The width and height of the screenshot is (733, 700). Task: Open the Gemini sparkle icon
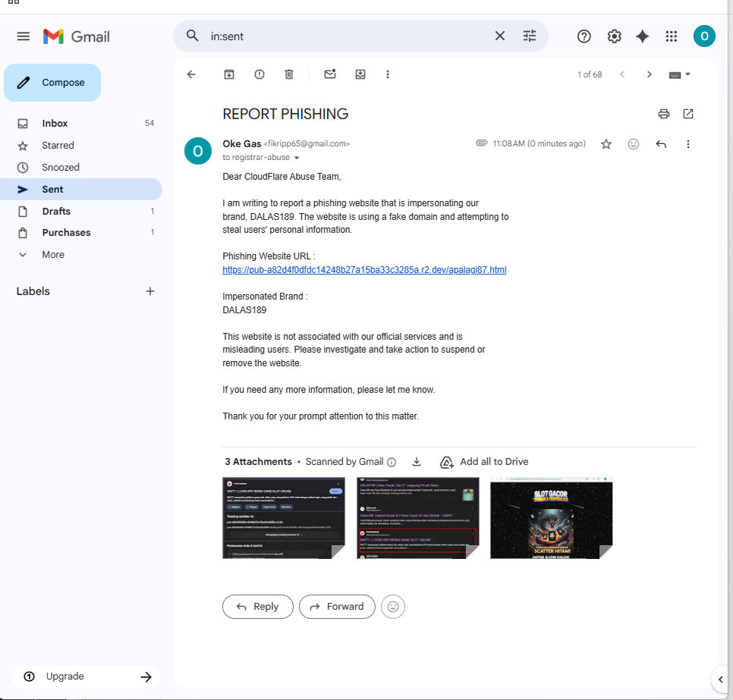coord(642,36)
